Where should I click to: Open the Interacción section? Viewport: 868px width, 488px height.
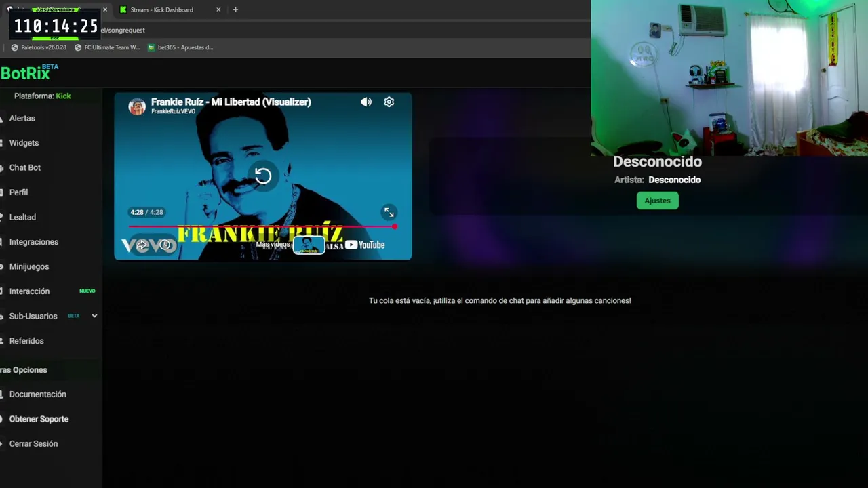click(x=29, y=291)
